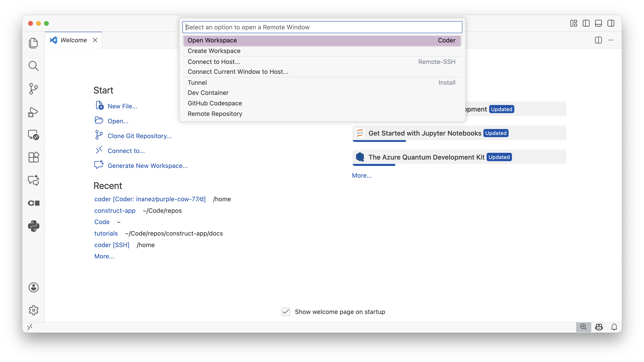Open the Manage gear icon
This screenshot has width=644, height=362.
coord(34,310)
